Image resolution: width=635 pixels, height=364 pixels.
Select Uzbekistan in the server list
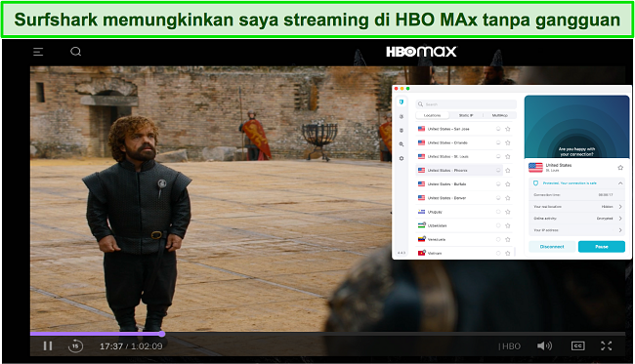(x=459, y=225)
